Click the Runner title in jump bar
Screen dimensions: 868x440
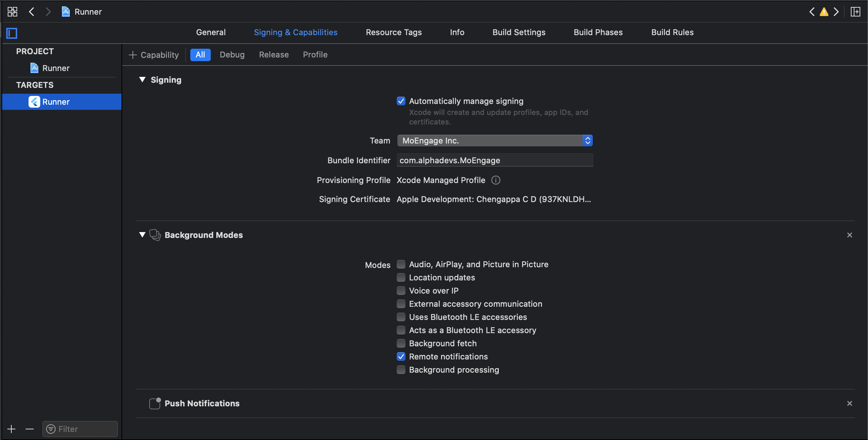coord(88,12)
